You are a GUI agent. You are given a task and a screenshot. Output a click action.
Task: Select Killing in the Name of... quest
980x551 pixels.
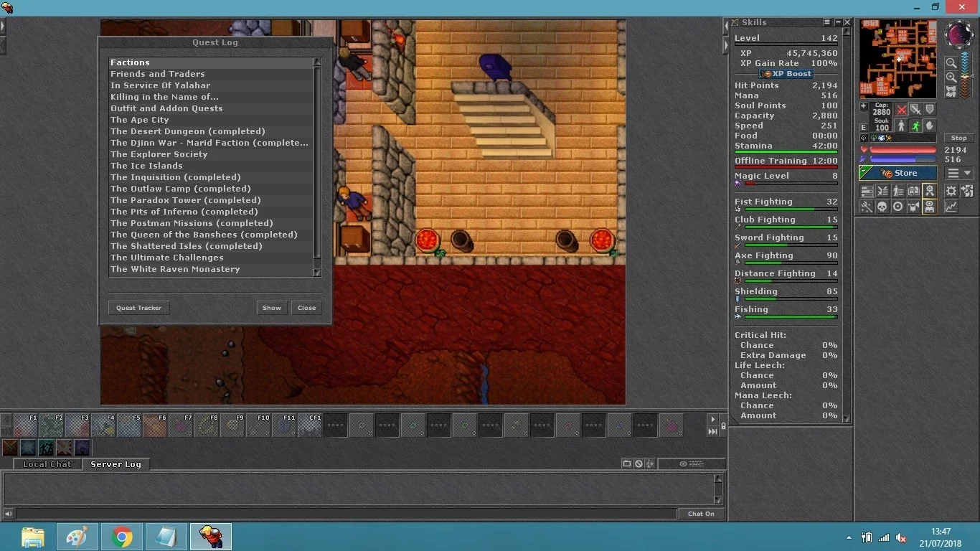click(x=211, y=97)
